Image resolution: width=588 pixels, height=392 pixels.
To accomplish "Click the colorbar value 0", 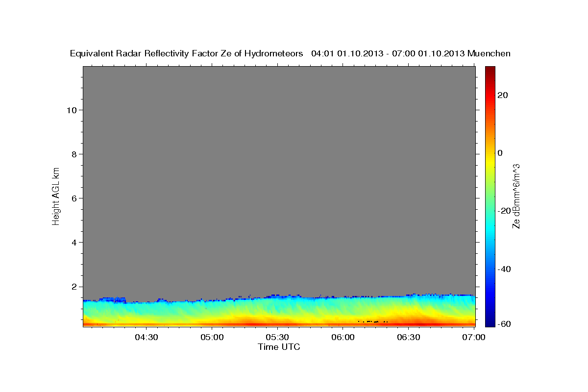I will point(500,153).
